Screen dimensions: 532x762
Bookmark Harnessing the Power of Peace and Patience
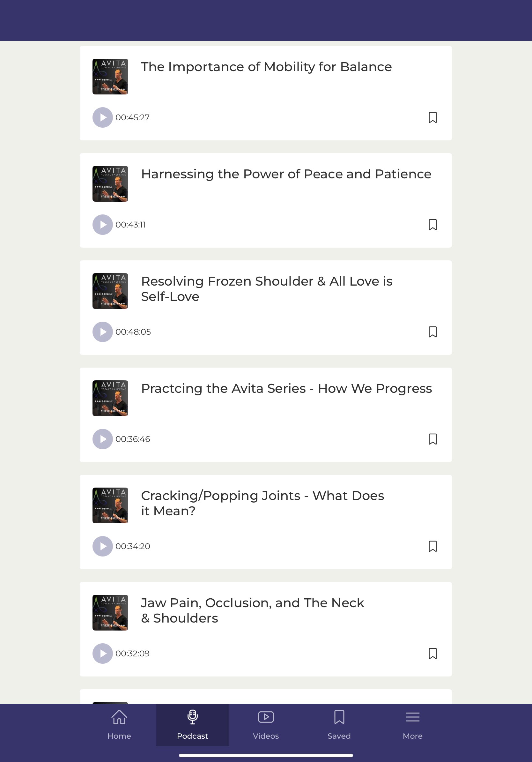point(432,225)
